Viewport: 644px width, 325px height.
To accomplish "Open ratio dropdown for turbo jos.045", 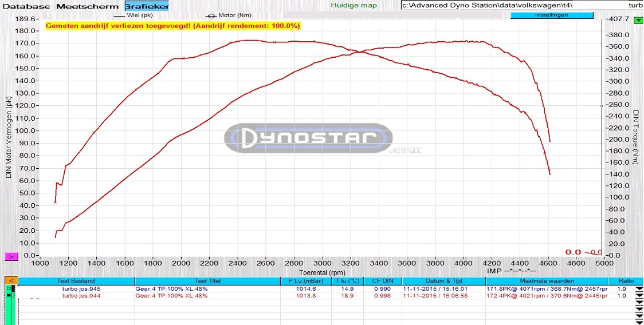I will [639, 289].
